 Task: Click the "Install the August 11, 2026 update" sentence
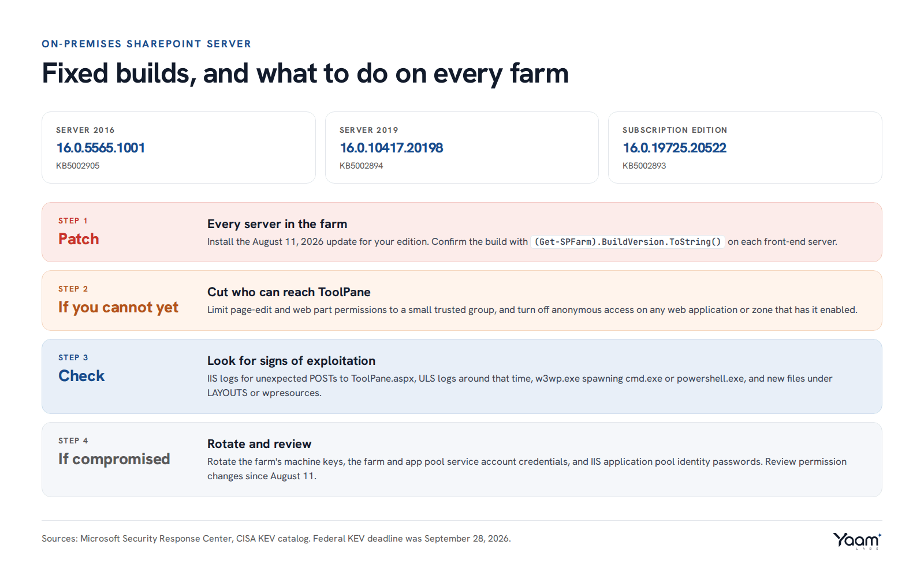(x=522, y=242)
